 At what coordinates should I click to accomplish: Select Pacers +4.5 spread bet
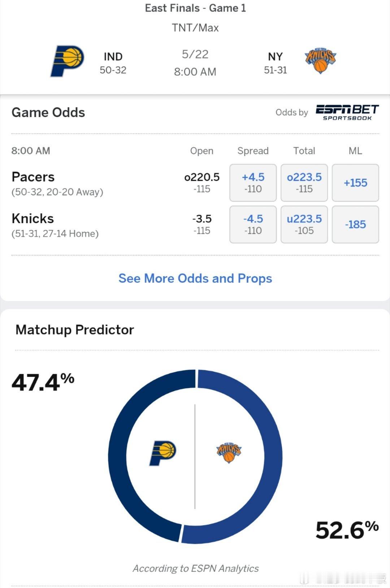click(253, 183)
